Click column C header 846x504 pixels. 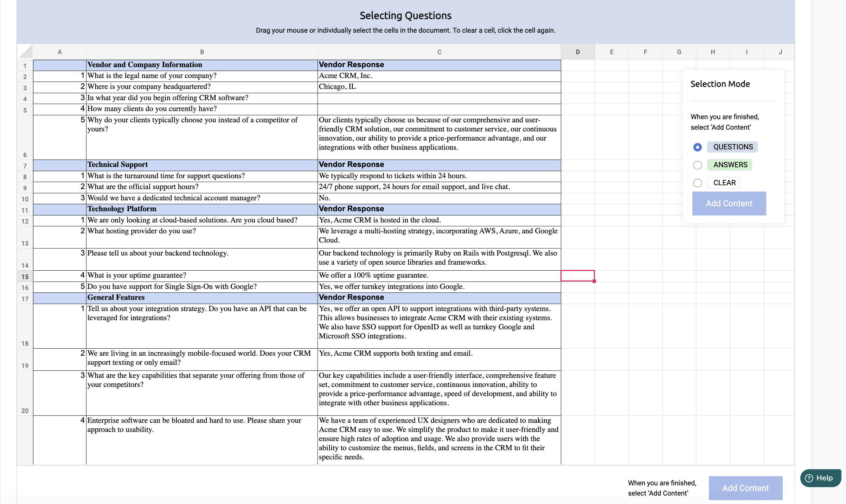[x=439, y=52]
